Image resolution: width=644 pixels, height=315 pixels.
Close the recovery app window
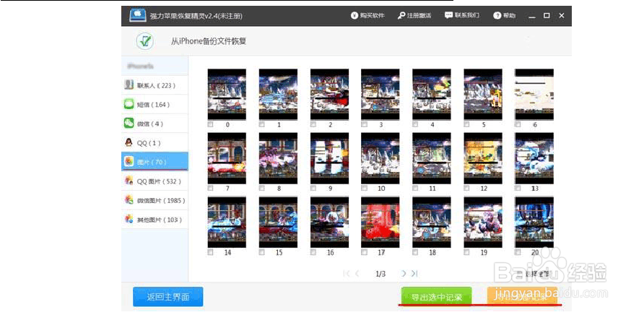[x=562, y=16]
